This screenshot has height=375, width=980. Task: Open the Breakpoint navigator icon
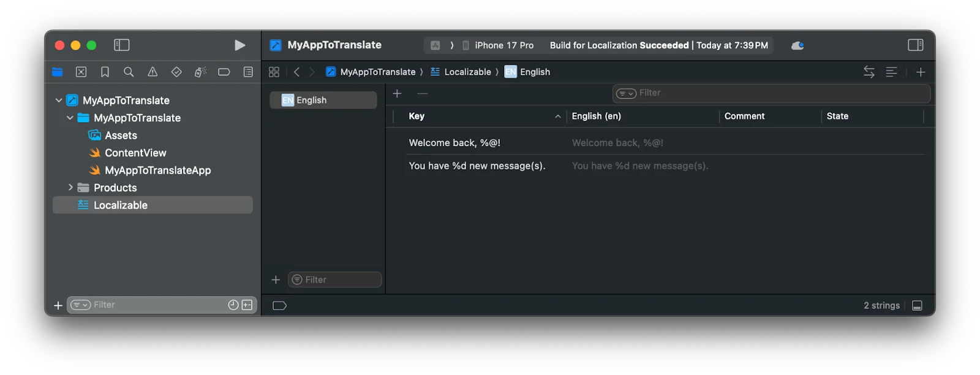(x=224, y=72)
